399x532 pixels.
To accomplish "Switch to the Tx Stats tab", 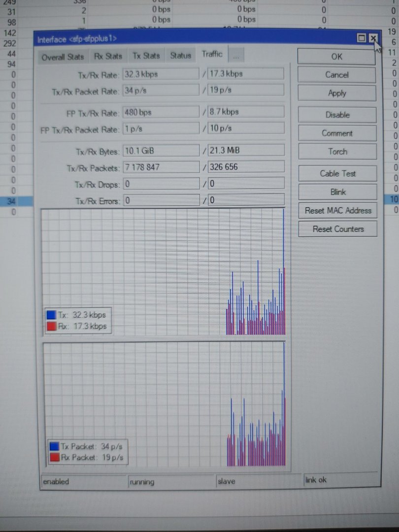I will 146,56.
